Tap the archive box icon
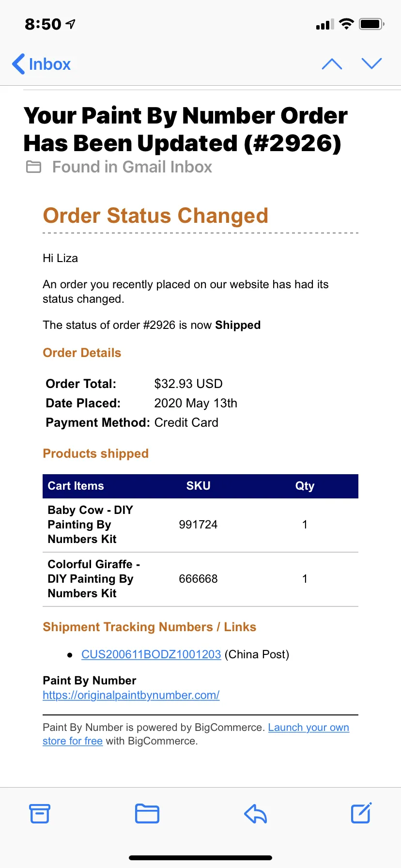Image resolution: width=401 pixels, height=868 pixels. click(40, 813)
